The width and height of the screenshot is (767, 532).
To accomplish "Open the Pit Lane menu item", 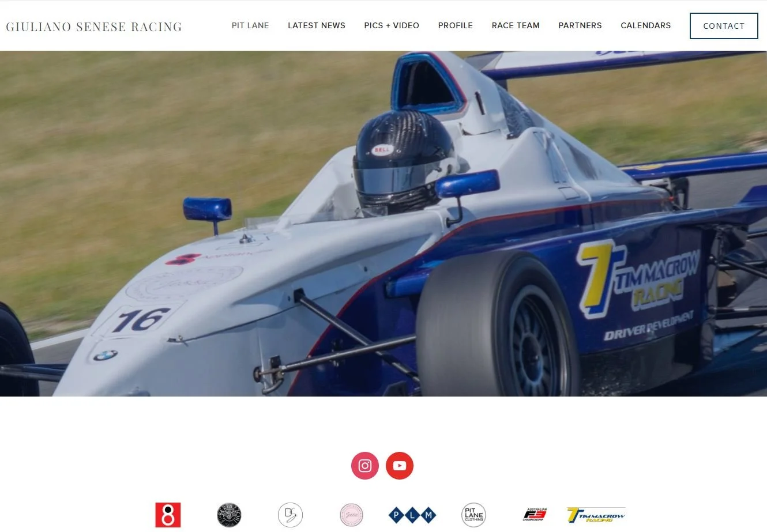I will [250, 25].
